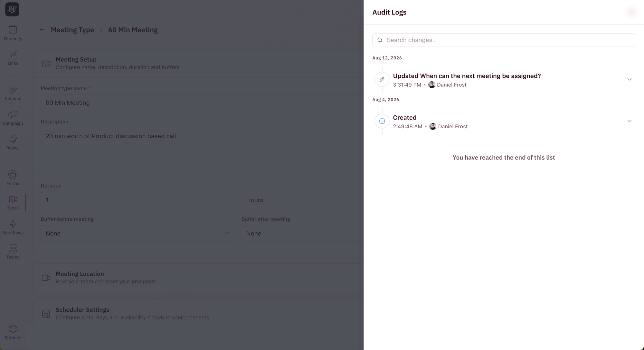Click the back arrow beside Meeting Type
The image size is (644, 350).
pyautogui.click(x=42, y=30)
